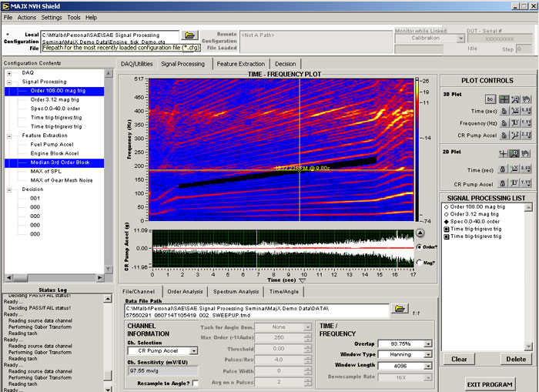Enable the Resample to Angle checkbox
Image resolution: width=539 pixels, height=392 pixels.
tap(195, 383)
